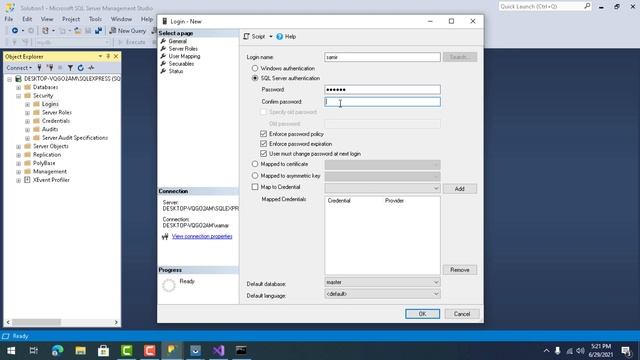Select the User Mapping page
The height and width of the screenshot is (360, 640).
pyautogui.click(x=184, y=56)
